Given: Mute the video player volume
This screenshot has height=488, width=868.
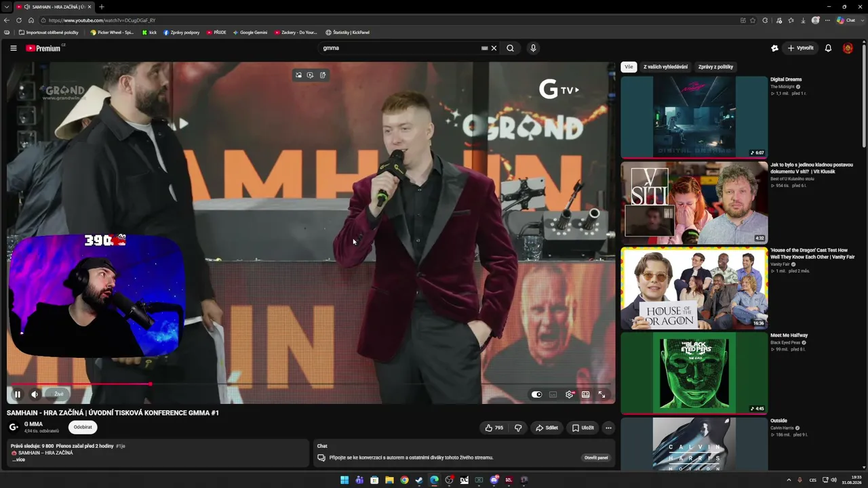Looking at the screenshot, I should 35,394.
